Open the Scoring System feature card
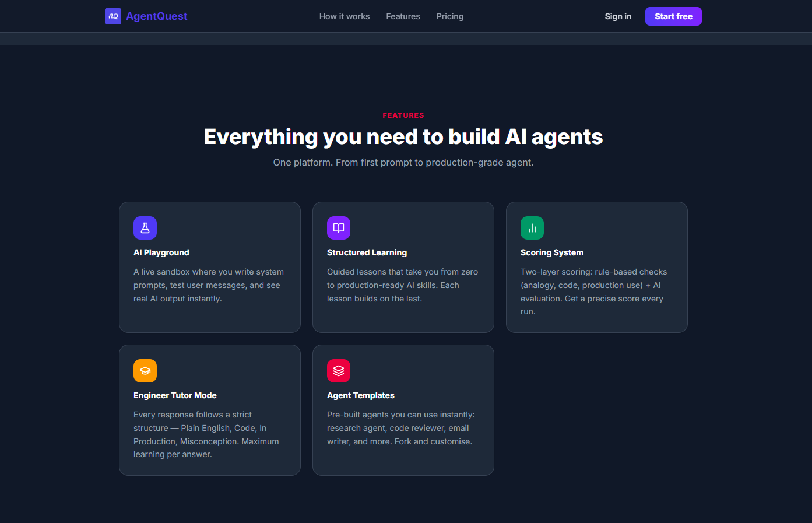The height and width of the screenshot is (523, 812). (x=596, y=267)
